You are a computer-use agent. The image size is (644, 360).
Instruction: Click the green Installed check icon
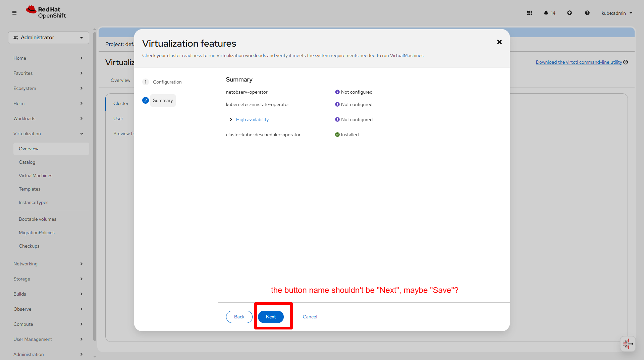[x=337, y=135]
